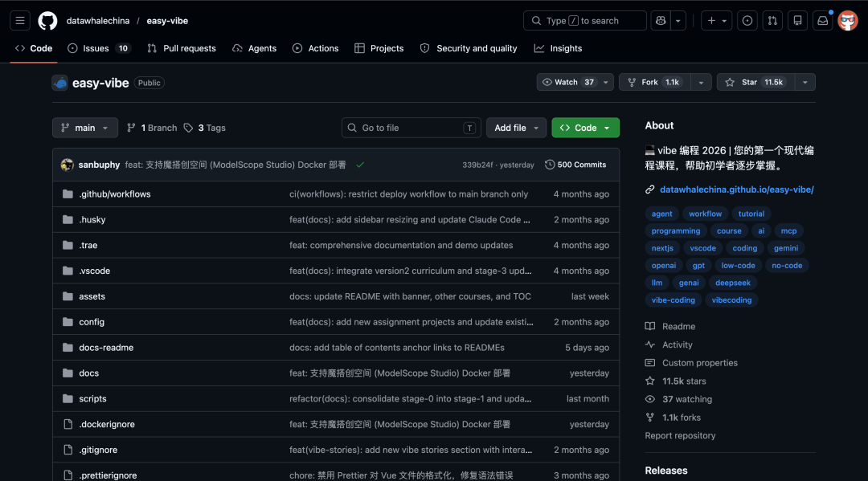Open the main branch selector
The width and height of the screenshot is (868, 481).
coord(85,128)
